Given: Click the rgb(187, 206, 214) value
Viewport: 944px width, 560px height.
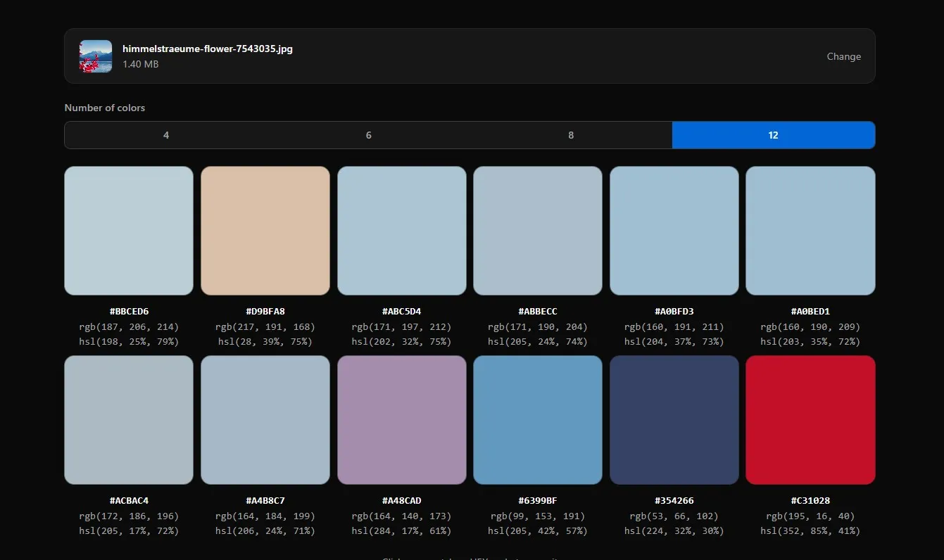Looking at the screenshot, I should pyautogui.click(x=129, y=326).
